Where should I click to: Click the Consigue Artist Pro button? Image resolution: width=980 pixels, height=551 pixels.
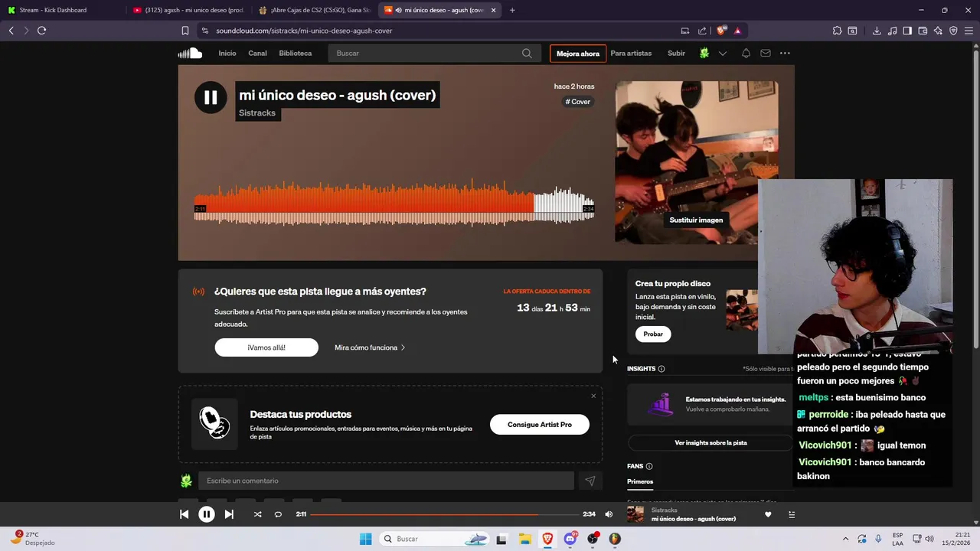tap(540, 425)
